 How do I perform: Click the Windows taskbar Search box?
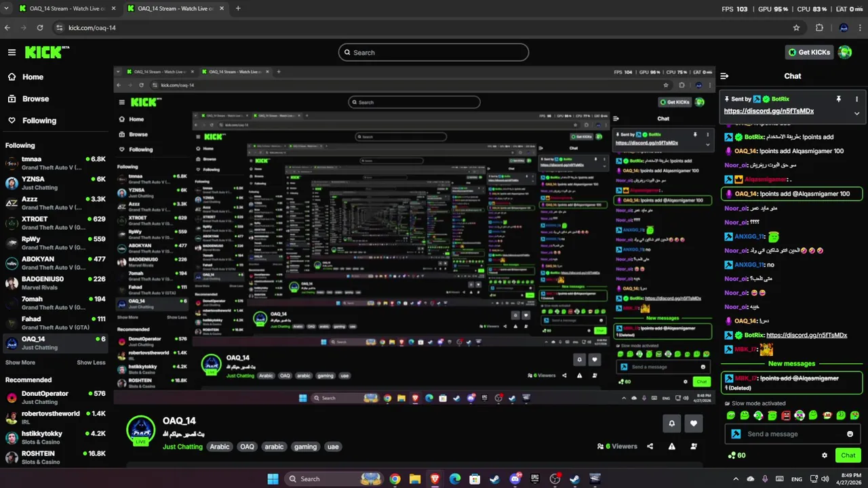click(334, 479)
